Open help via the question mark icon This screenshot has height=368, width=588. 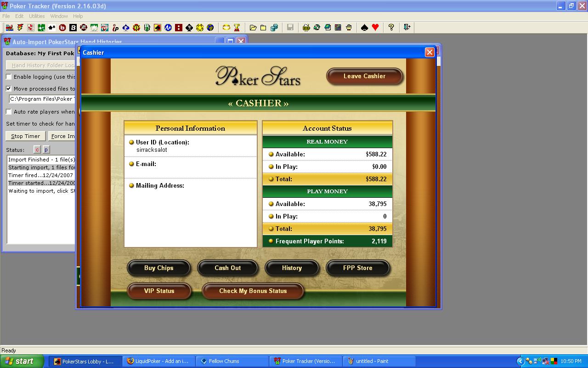pyautogui.click(x=391, y=28)
